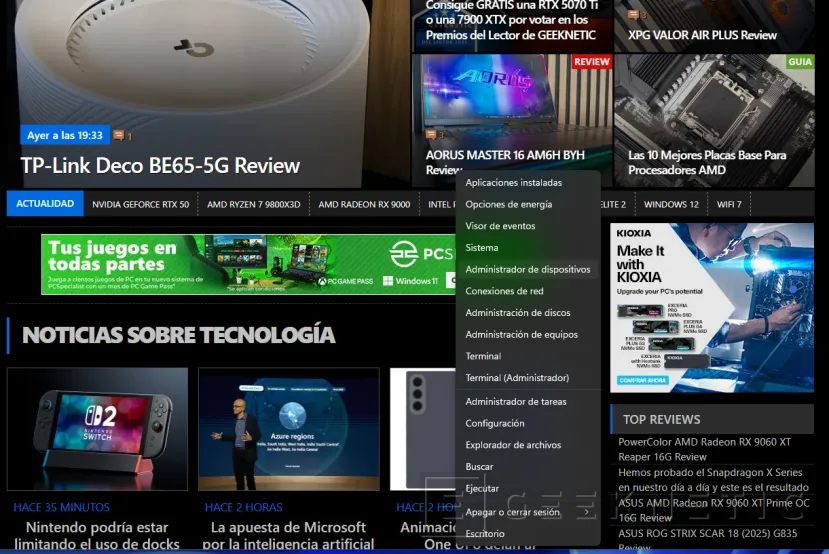829x554 pixels.
Task: Expand the Apagar o cerrar sesión submenu arrow
Action: [586, 512]
